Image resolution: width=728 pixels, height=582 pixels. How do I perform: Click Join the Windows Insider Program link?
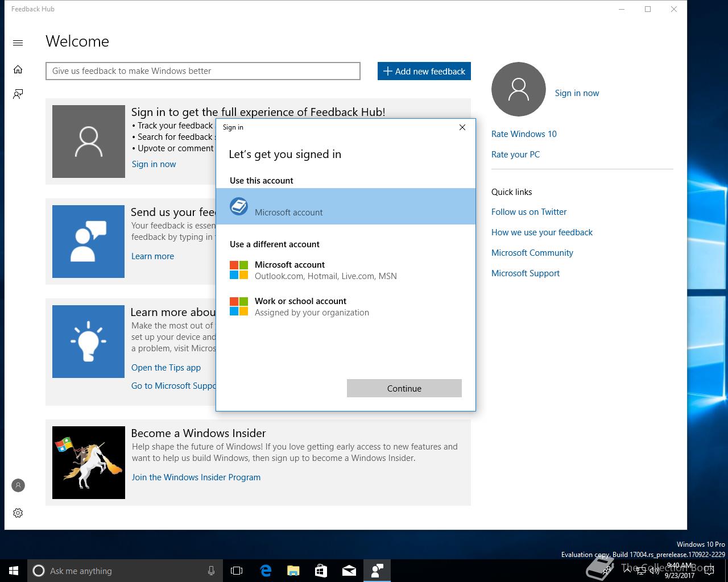pos(196,477)
